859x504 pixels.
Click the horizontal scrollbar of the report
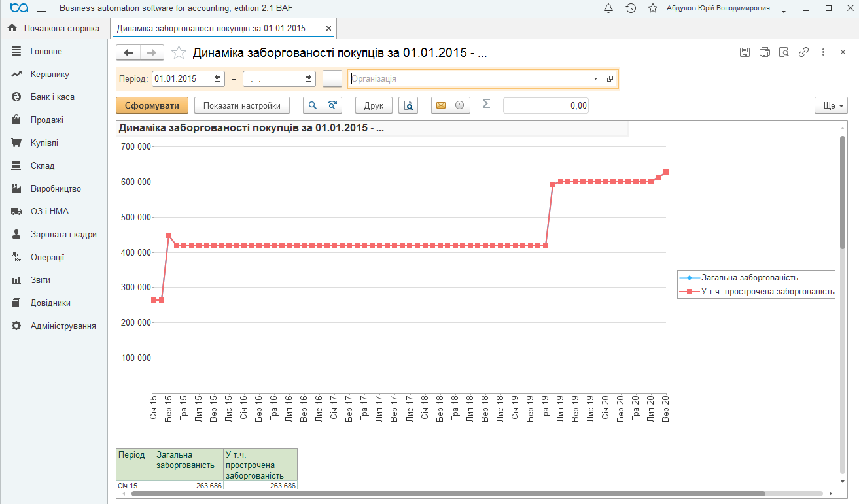pos(476,494)
